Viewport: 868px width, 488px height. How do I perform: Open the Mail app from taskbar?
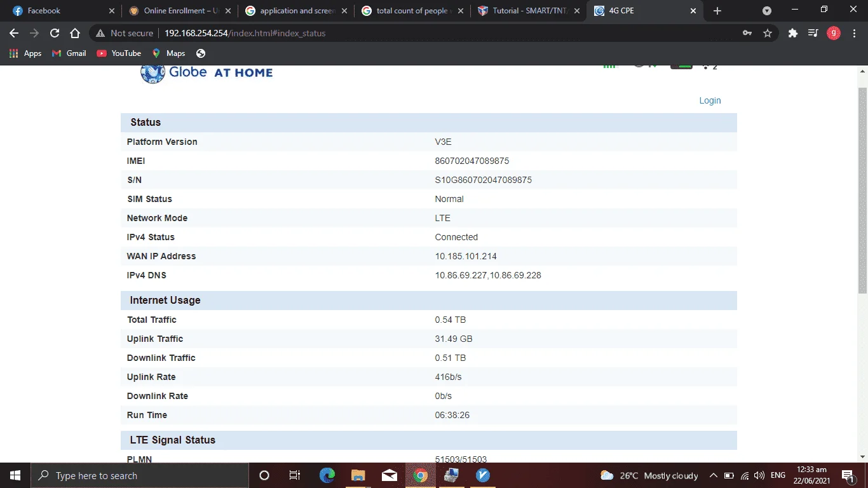[x=390, y=475]
